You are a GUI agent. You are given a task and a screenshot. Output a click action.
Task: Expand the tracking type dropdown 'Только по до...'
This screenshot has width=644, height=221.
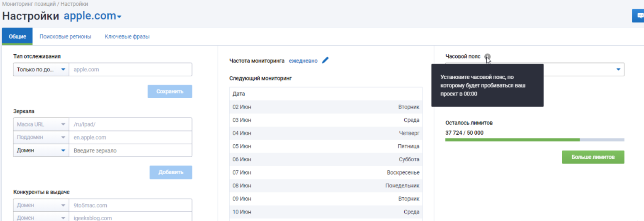click(x=41, y=70)
